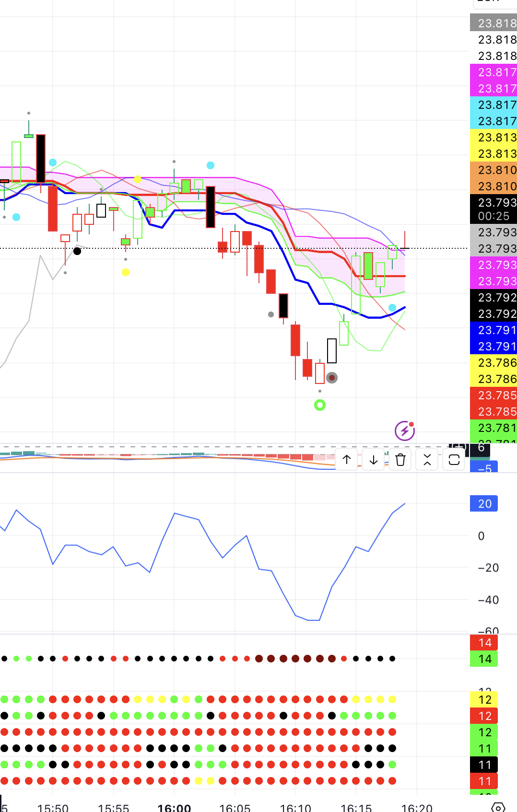
Task: Delete the pane with the trash icon
Action: (400, 460)
